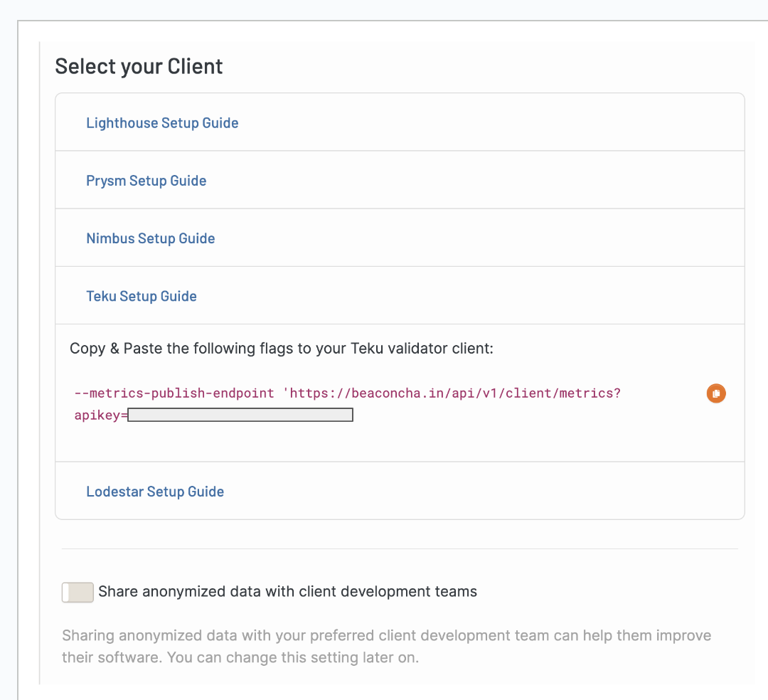Click the 'apikey=' text in the code

[100, 415]
